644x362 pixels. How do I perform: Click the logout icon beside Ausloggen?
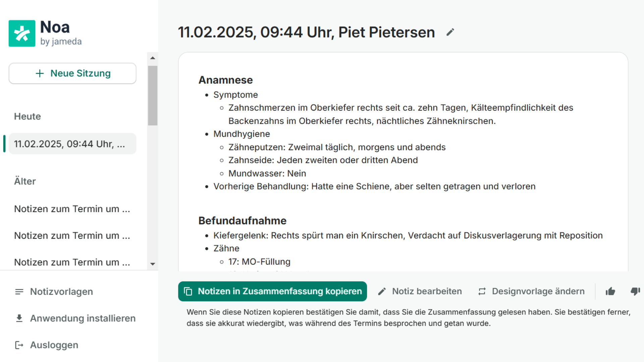19,345
